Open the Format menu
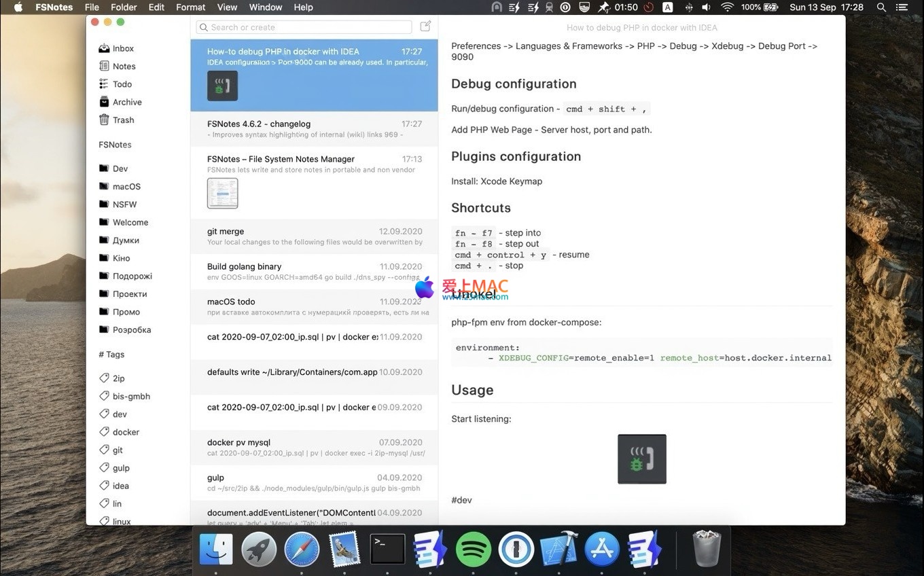This screenshot has height=576, width=924. [190, 7]
